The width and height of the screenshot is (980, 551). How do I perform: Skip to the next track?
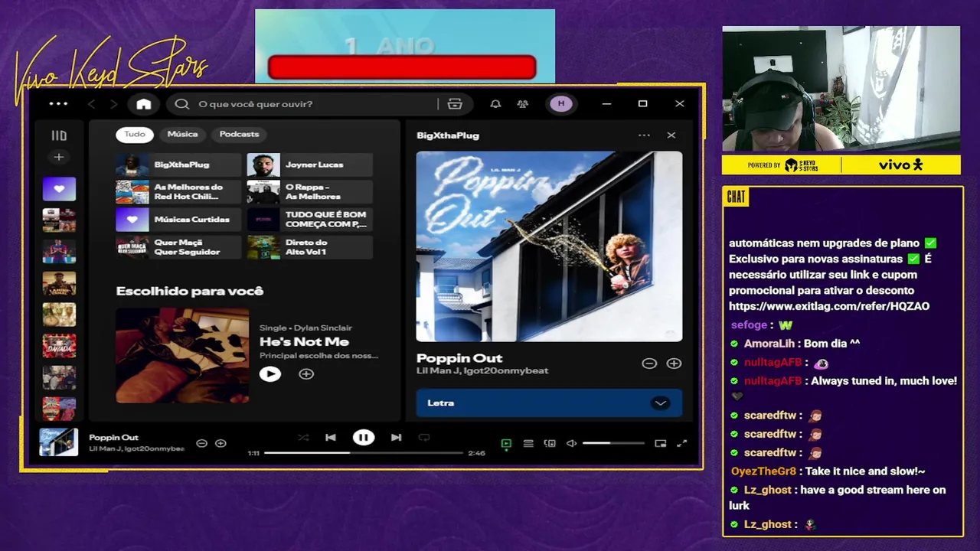[x=396, y=438]
